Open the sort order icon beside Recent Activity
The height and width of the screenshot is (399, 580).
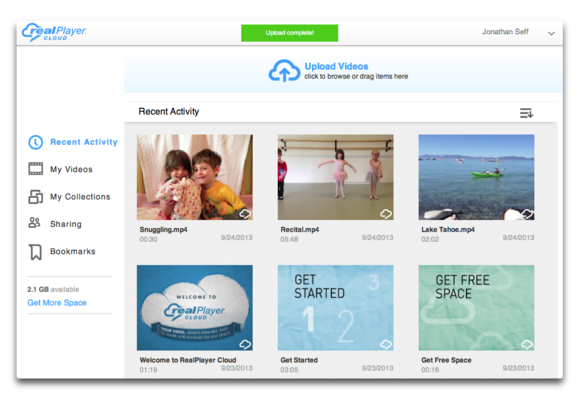pyautogui.click(x=526, y=113)
